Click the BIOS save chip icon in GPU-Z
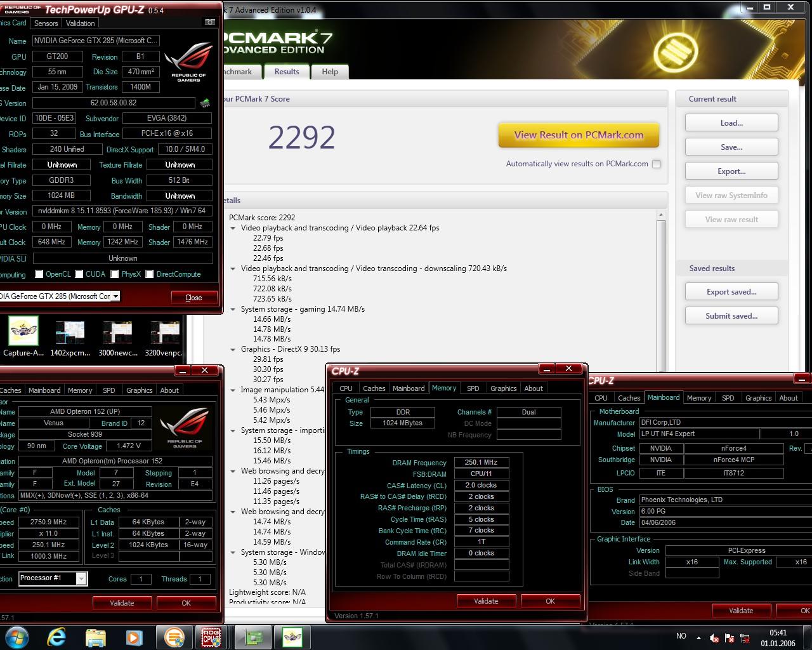This screenshot has width=812, height=650. pos(205,103)
